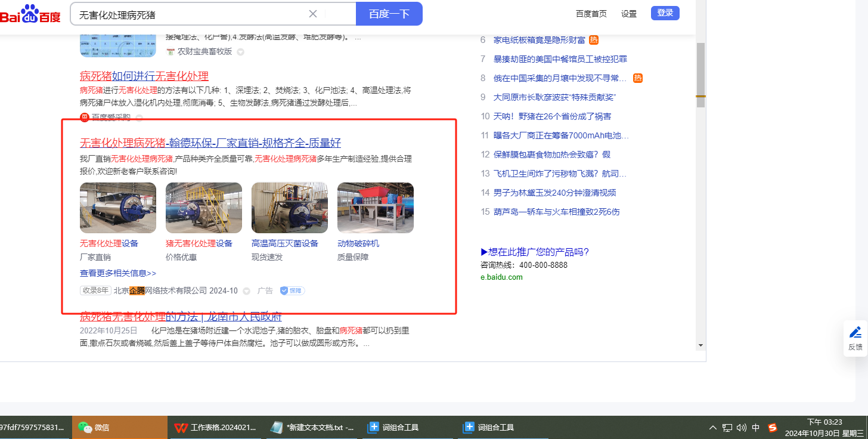Click the page vertical scrollbar thumb

tap(700, 75)
